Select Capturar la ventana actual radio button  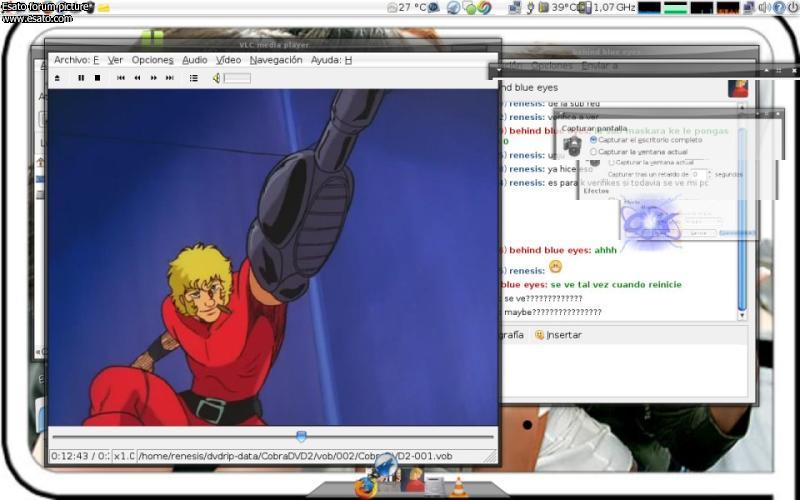(593, 152)
